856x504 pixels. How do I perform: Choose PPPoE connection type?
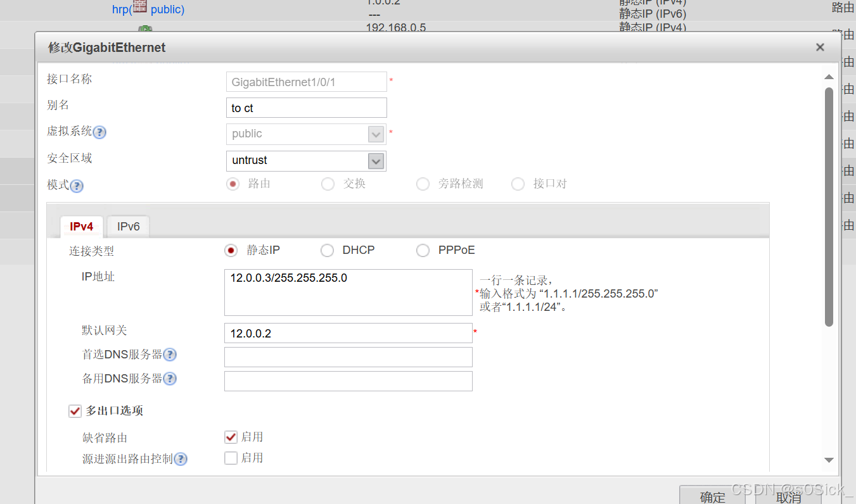coord(423,251)
